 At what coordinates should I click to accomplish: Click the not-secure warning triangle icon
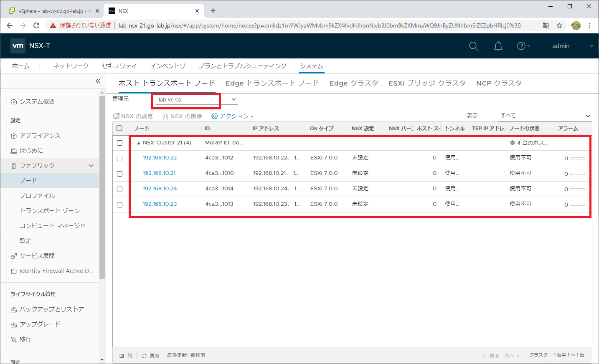53,25
